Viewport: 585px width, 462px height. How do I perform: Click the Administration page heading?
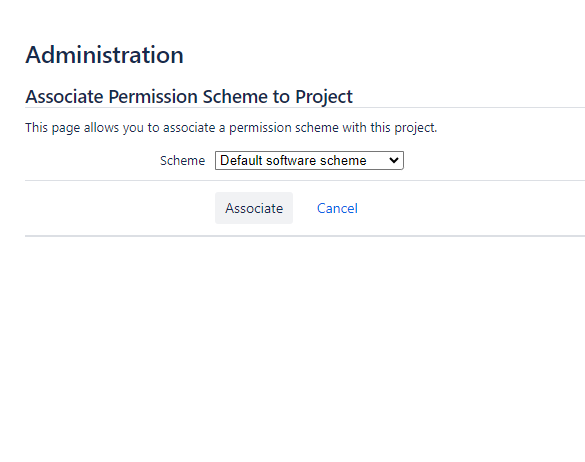tap(104, 55)
